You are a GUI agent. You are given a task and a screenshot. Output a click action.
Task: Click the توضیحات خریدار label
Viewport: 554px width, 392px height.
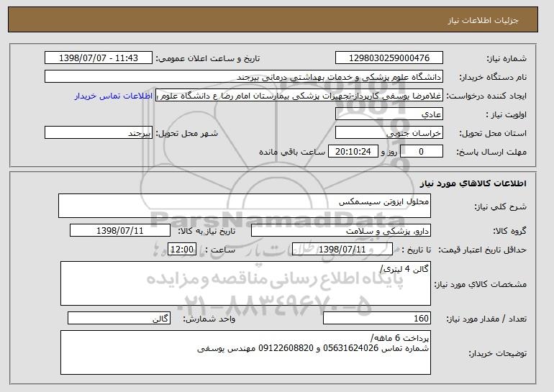pos(498,353)
